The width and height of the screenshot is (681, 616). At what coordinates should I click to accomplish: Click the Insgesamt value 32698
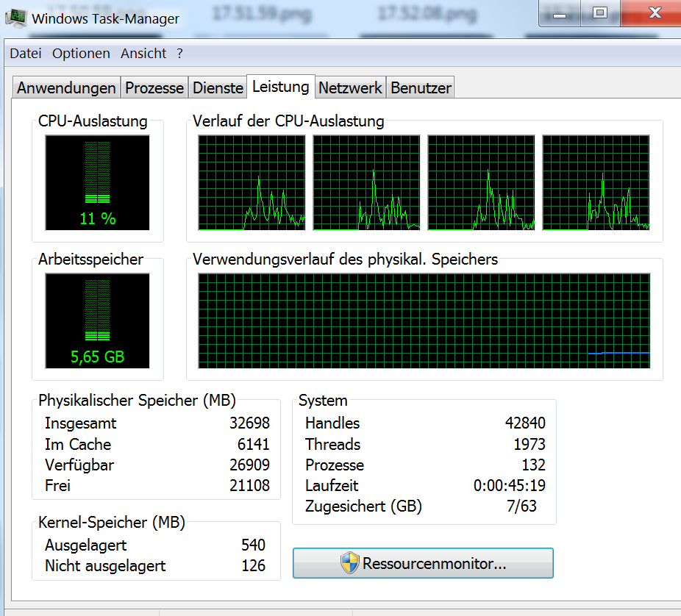pyautogui.click(x=250, y=423)
